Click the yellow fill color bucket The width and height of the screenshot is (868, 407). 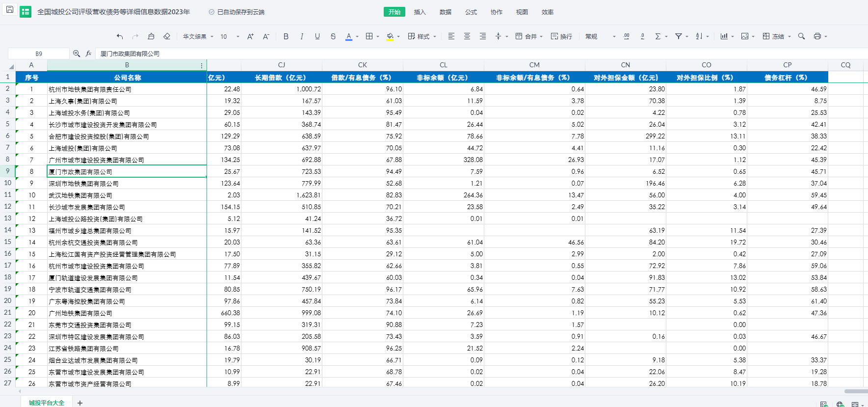tap(390, 36)
